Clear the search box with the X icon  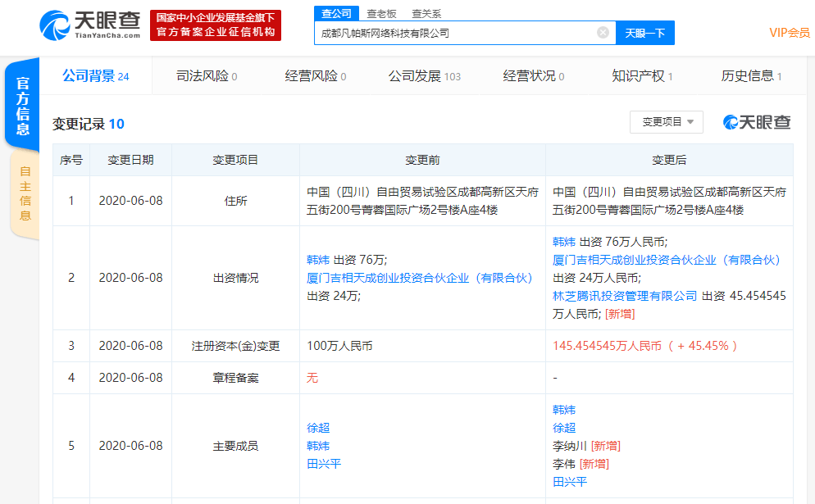pos(603,33)
